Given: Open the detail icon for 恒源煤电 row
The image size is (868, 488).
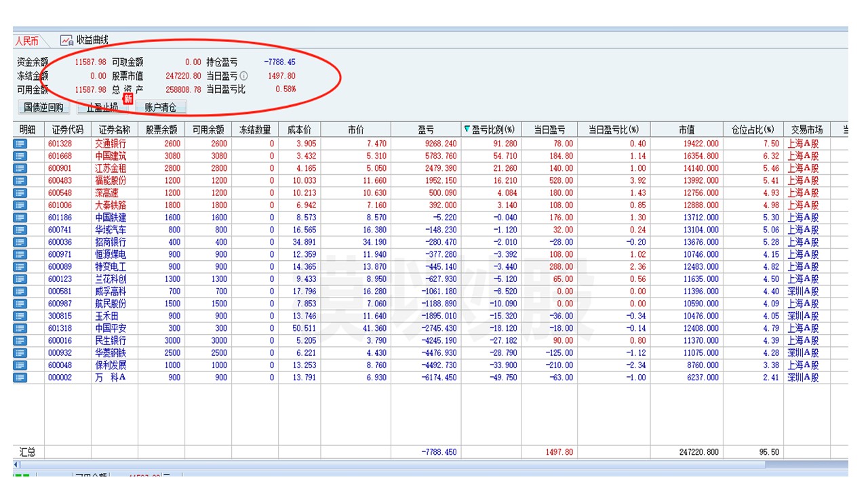Looking at the screenshot, I should point(20,254).
